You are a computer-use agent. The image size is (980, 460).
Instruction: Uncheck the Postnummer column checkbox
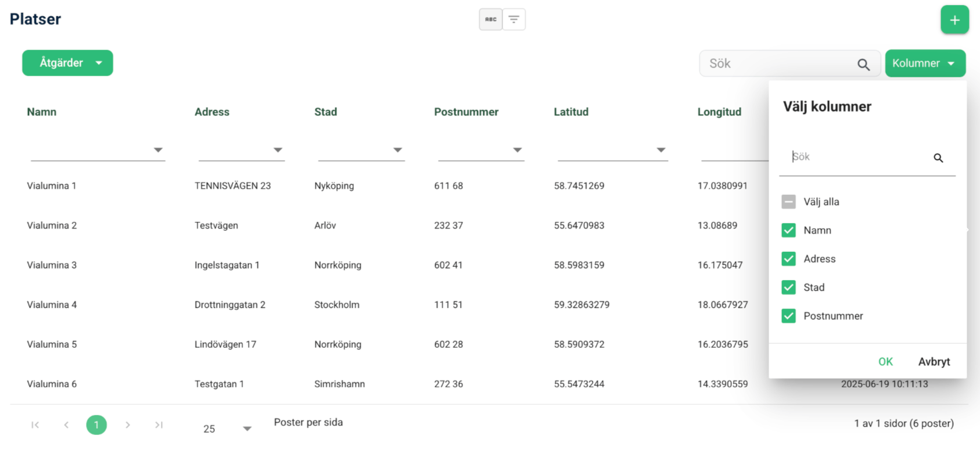788,316
